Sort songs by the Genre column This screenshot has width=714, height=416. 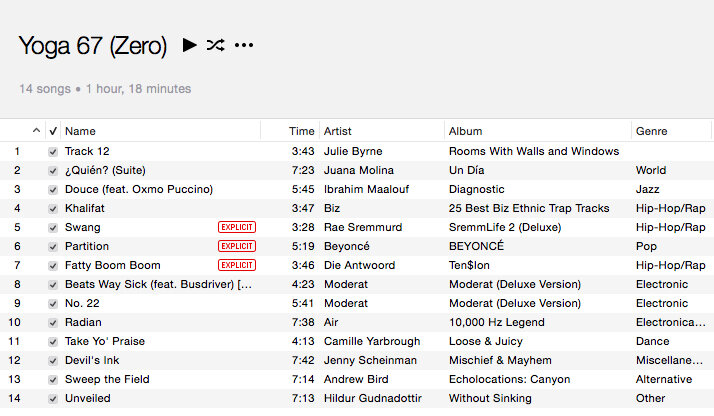point(652,131)
